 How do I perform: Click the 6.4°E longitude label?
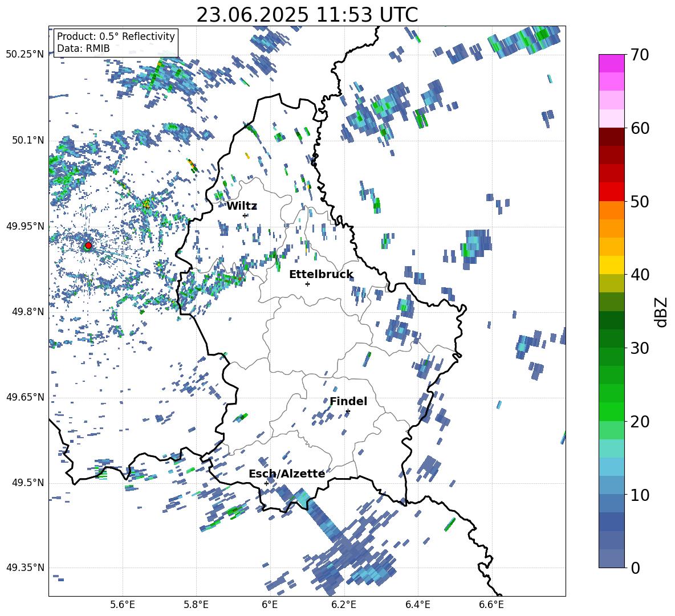pos(417,605)
